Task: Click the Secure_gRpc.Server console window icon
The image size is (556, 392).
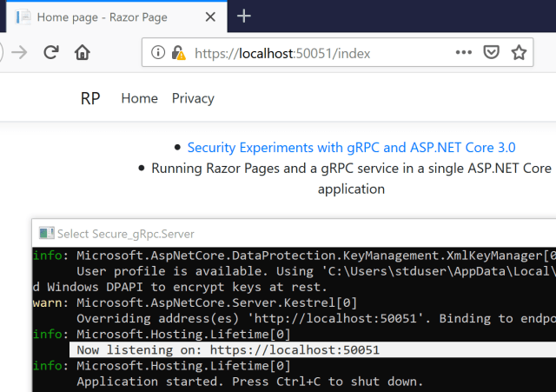Action: coord(46,233)
